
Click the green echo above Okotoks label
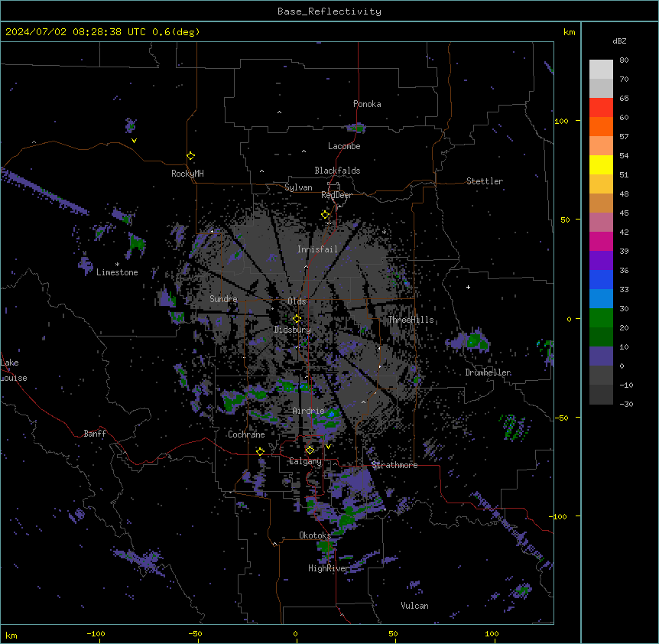tap(348, 520)
